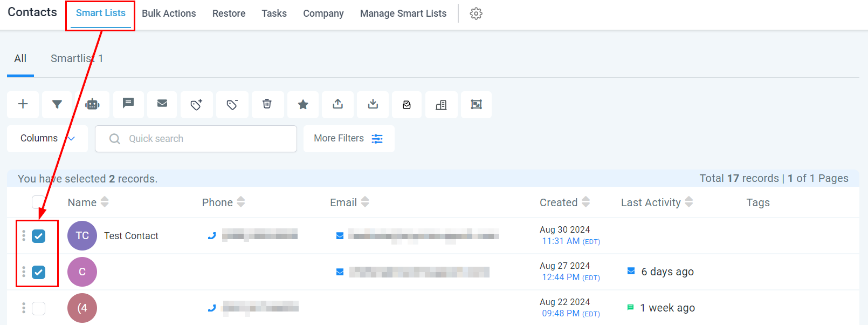868x325 pixels.
Task: Click the robot automation icon
Action: click(x=93, y=104)
